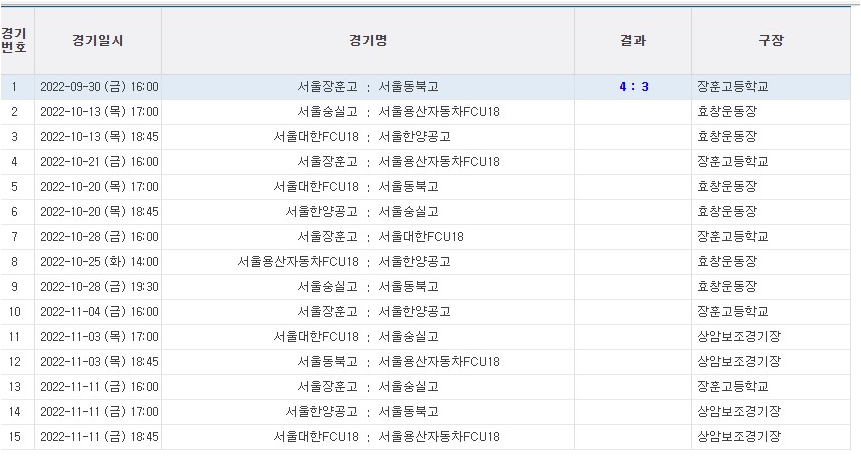Select date 2022-10-20 (목) 17:00
The image size is (861, 458).
tap(99, 187)
